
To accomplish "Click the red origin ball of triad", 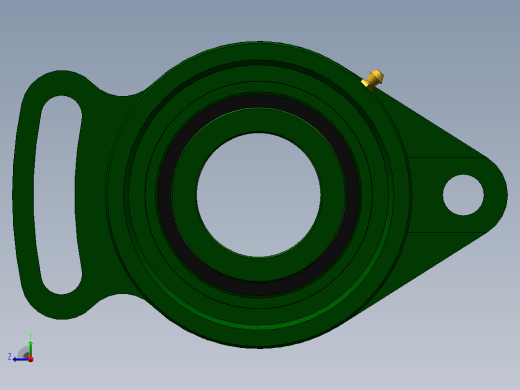I will 31,359.
